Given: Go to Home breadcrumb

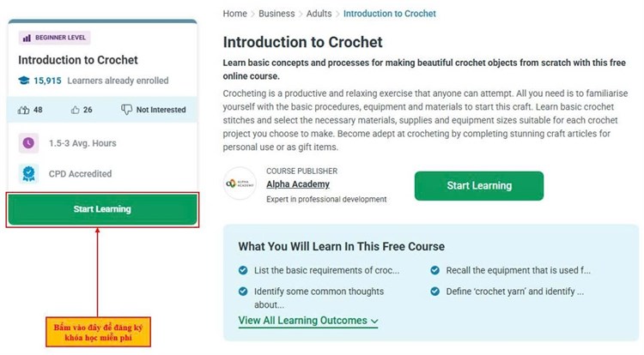Looking at the screenshot, I should pyautogui.click(x=234, y=14).
